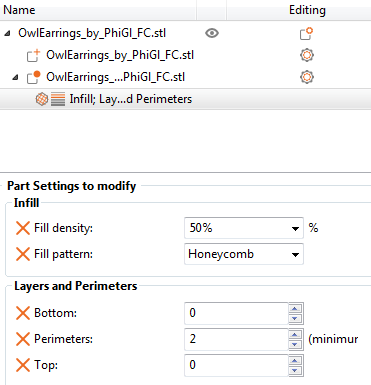Decrease Bottom layers with down arrow
The image size is (371, 385).
click(295, 318)
